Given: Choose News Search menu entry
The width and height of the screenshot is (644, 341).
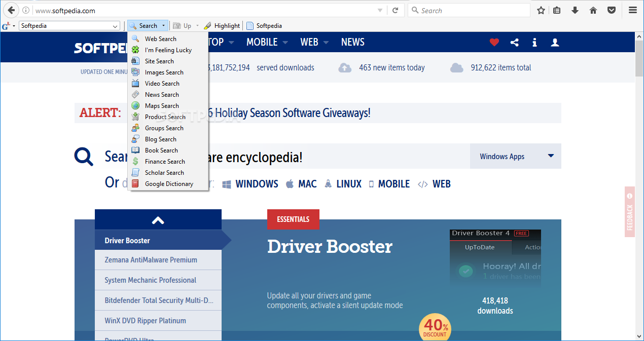Looking at the screenshot, I should tap(168, 95).
